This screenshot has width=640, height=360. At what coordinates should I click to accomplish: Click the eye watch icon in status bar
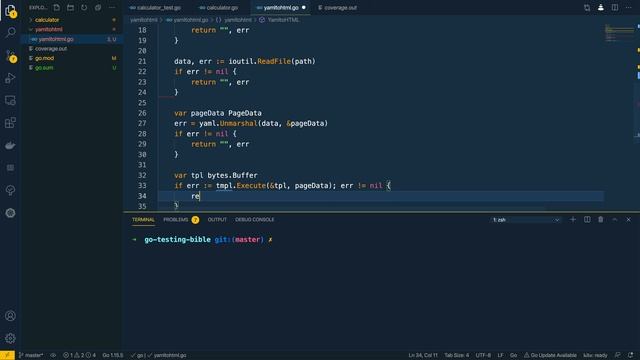(53, 355)
